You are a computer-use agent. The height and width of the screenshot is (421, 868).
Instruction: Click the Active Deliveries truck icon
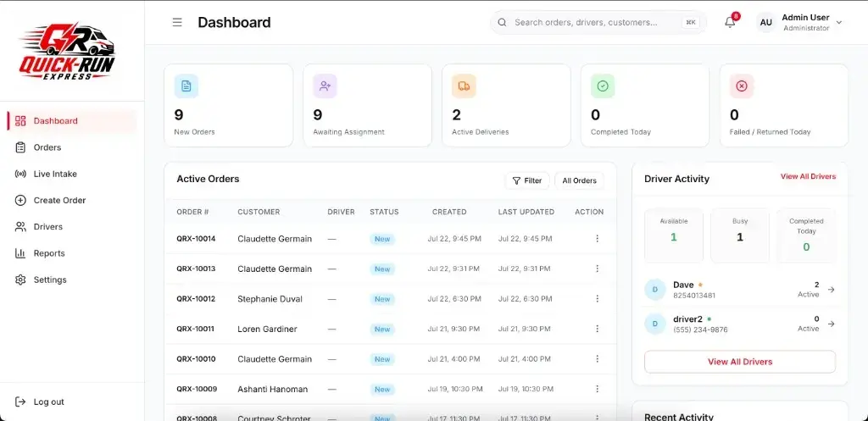[464, 86]
